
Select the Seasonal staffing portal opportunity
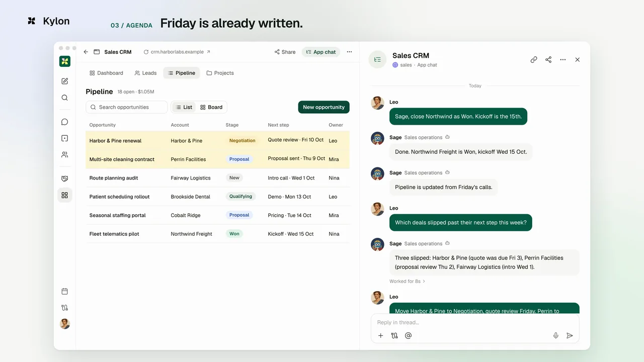point(217,215)
